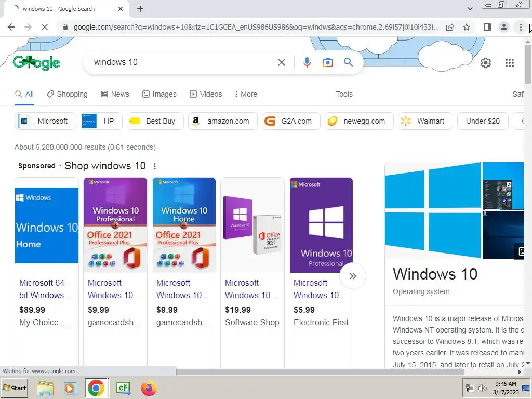Filter by the Under $20 chip
Image resolution: width=532 pixels, height=399 pixels.
(483, 121)
